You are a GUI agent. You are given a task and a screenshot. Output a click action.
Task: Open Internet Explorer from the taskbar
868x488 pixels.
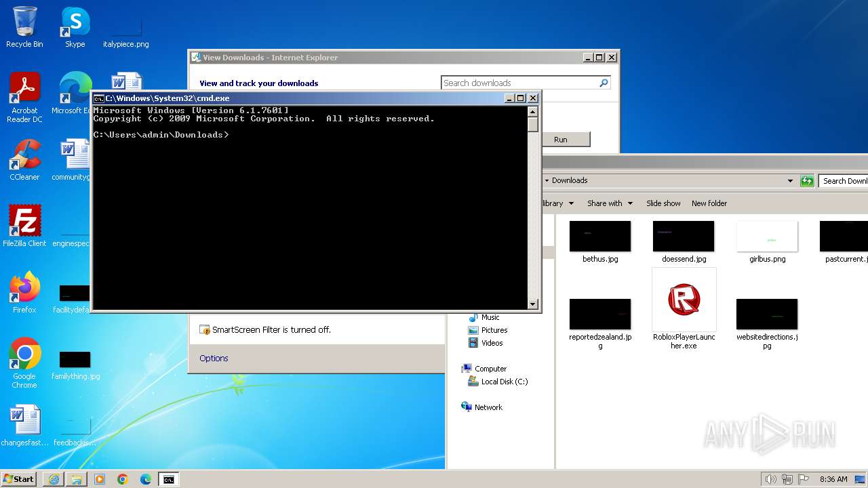[54, 479]
